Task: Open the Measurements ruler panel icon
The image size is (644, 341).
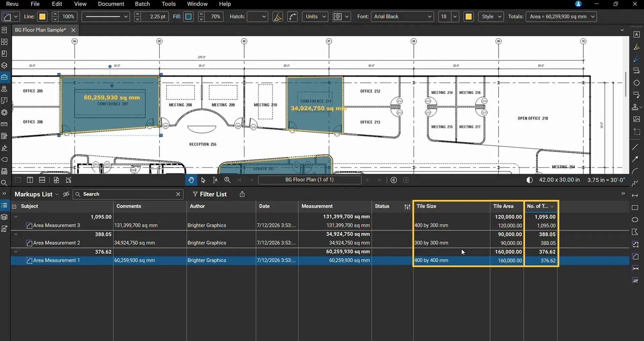Action: point(4,124)
